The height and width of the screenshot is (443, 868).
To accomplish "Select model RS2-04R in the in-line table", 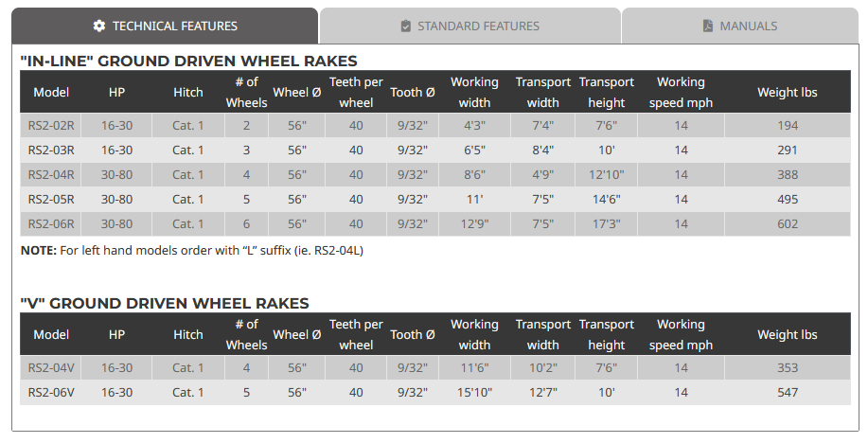I will (51, 174).
